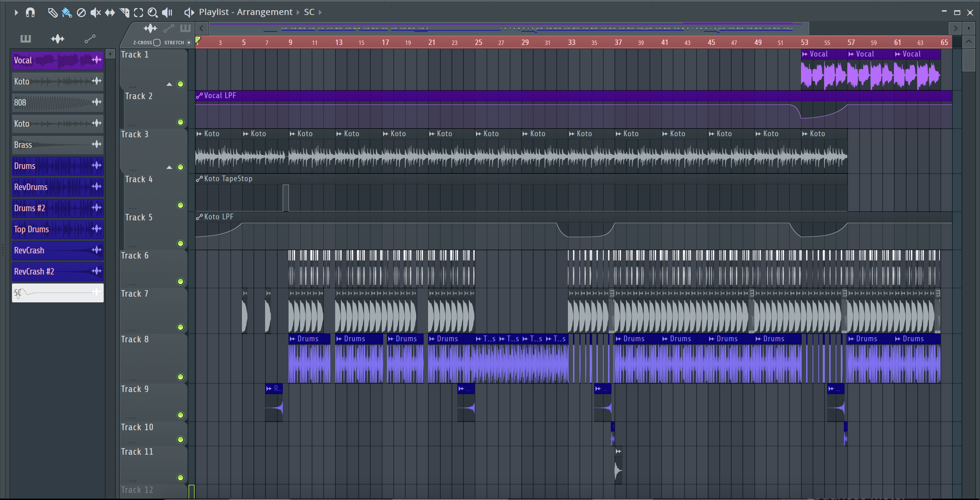Open the playlist options arrow menu
The width and height of the screenshot is (980, 500).
click(16, 13)
